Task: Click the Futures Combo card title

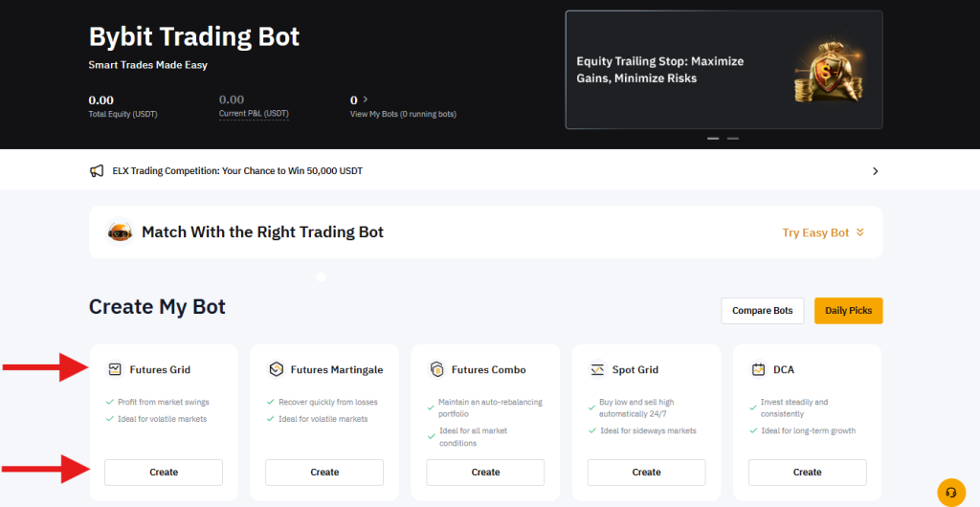Action: [x=489, y=369]
